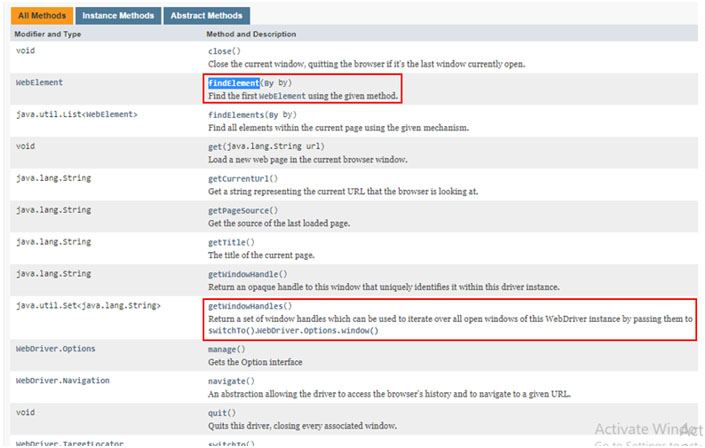
Task: Open the getTitle() method link
Action: (x=232, y=242)
